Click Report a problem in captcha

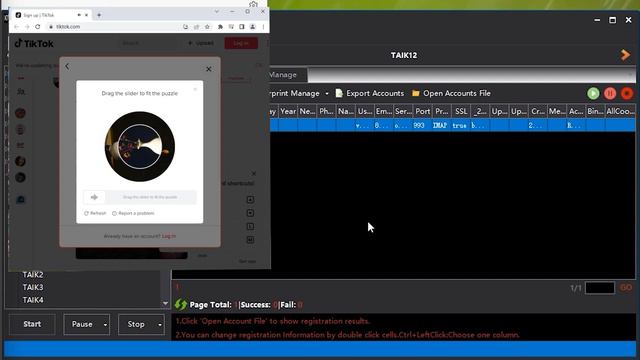(133, 213)
